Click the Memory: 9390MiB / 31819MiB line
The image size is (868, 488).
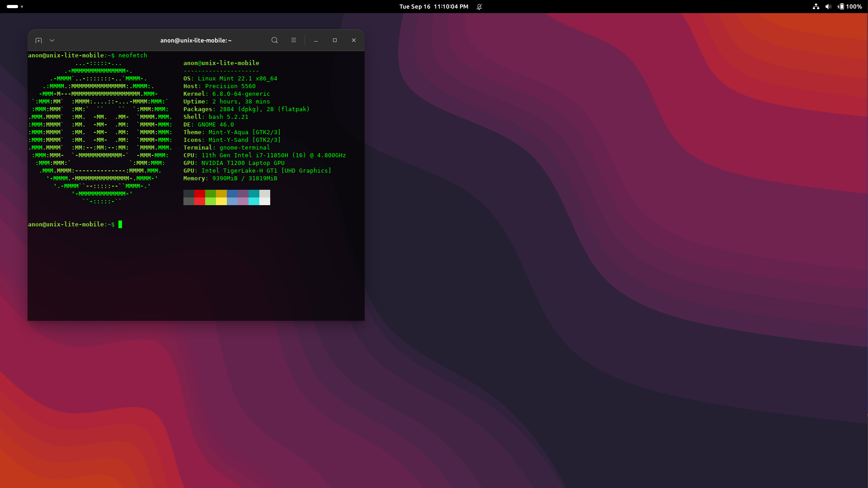(x=230, y=178)
